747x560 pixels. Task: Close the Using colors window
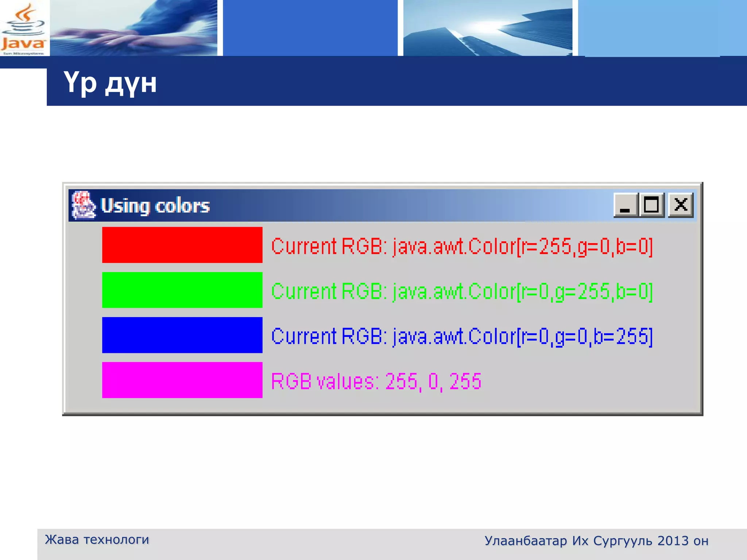tap(681, 205)
